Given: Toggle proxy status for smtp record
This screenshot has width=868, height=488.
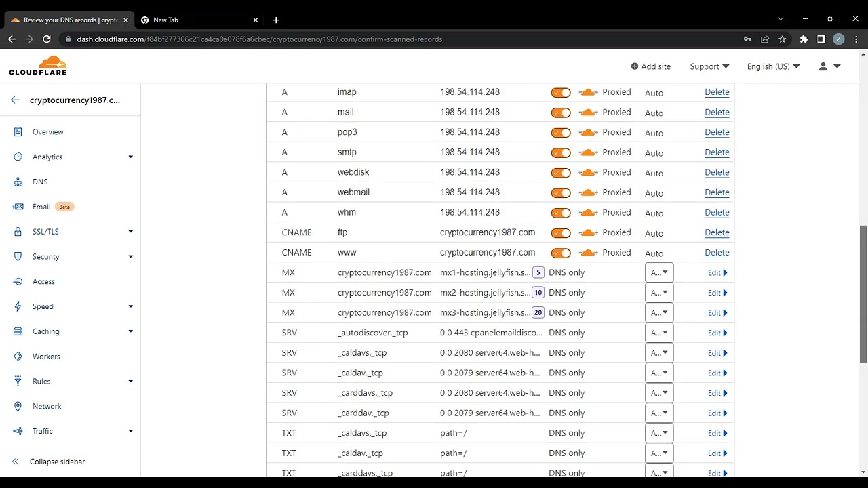Looking at the screenshot, I should point(561,152).
